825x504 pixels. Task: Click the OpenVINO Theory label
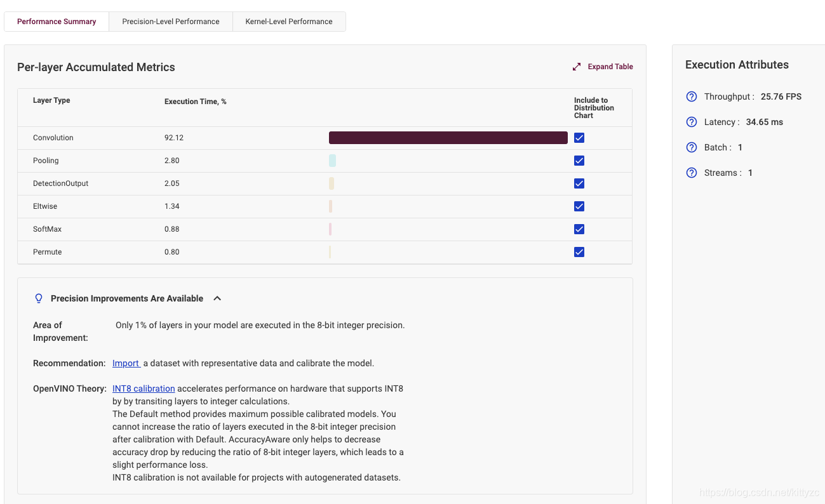click(x=70, y=388)
